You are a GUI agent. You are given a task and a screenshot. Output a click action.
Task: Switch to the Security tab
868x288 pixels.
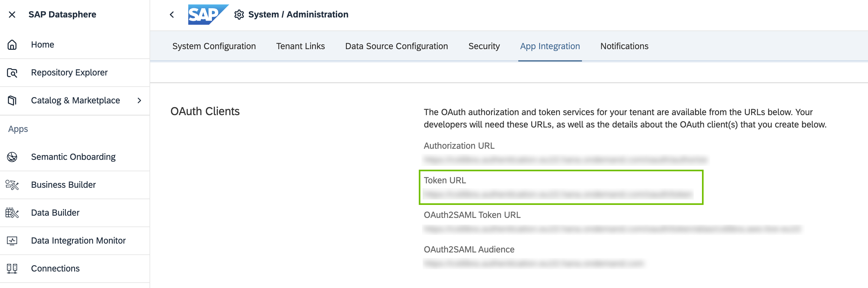coord(484,46)
